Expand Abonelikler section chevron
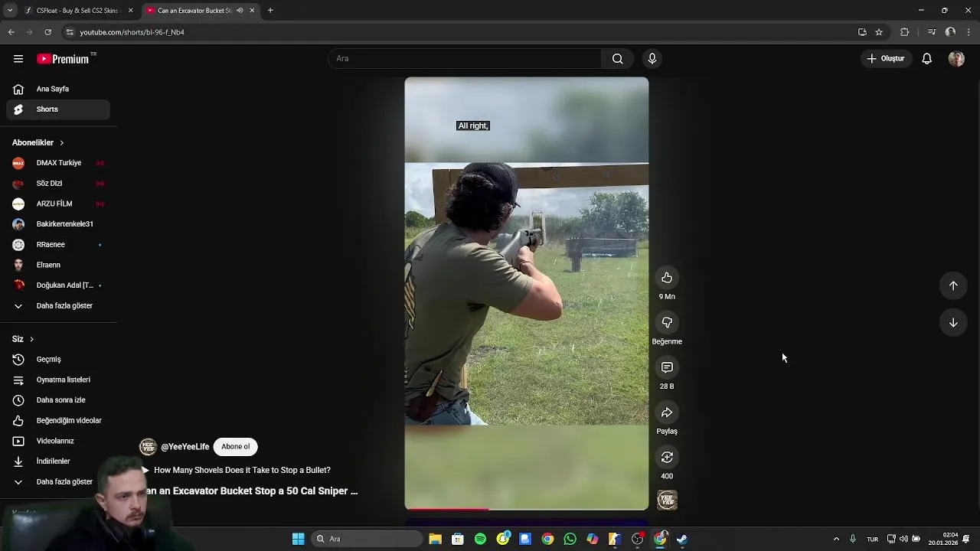Screen dimensions: 980x551 61,143
